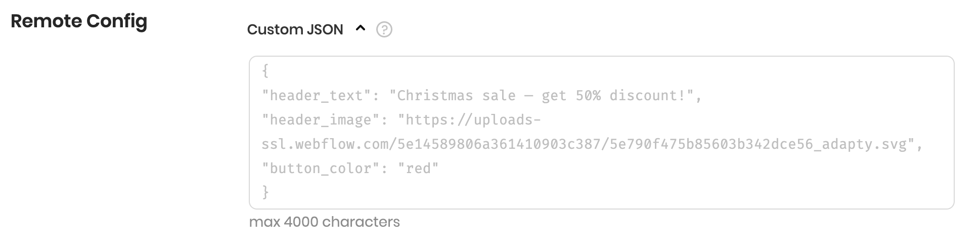Place cursor on the "button_color" key
Screen dimensions: 980x248
(321, 169)
